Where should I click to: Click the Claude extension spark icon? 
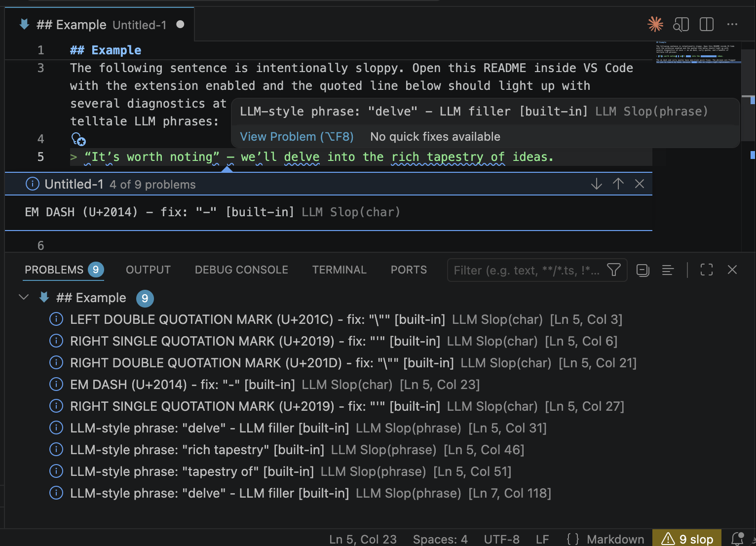[655, 24]
